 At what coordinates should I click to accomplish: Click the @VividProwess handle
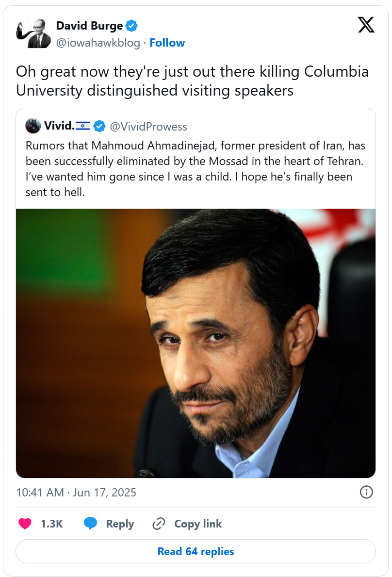(x=148, y=127)
